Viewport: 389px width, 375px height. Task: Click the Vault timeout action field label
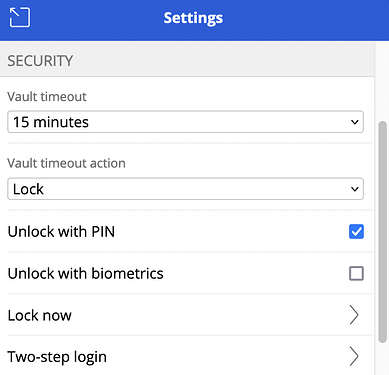[66, 163]
